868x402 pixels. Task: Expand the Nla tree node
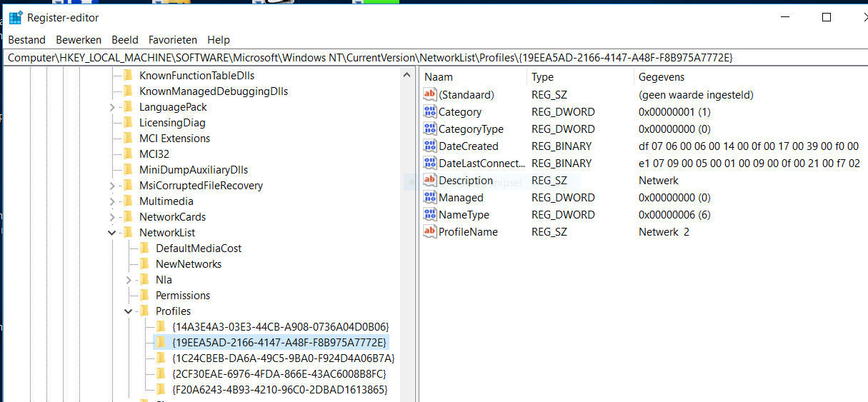(129, 280)
